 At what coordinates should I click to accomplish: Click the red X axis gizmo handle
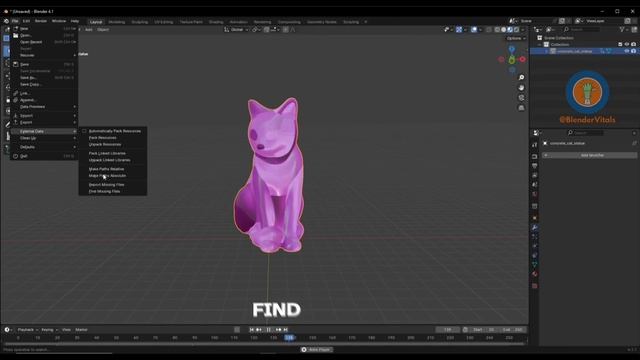click(522, 60)
